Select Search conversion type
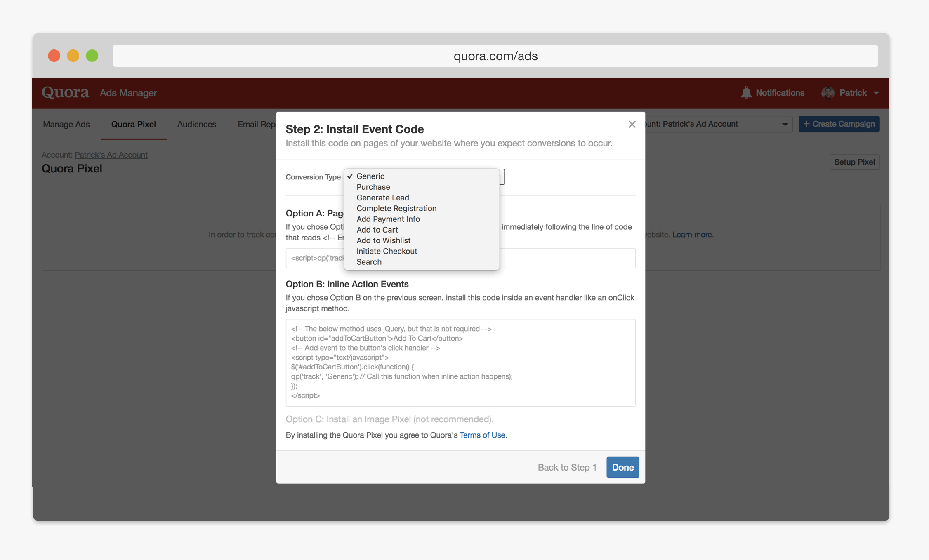This screenshot has height=560, width=929. (x=421, y=262)
